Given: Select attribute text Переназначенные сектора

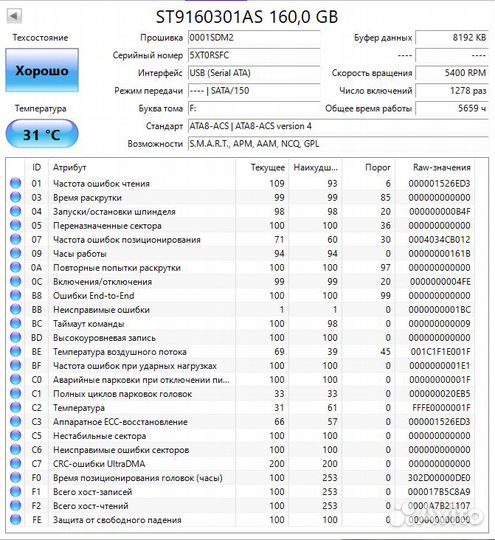Looking at the screenshot, I should 107,226.
